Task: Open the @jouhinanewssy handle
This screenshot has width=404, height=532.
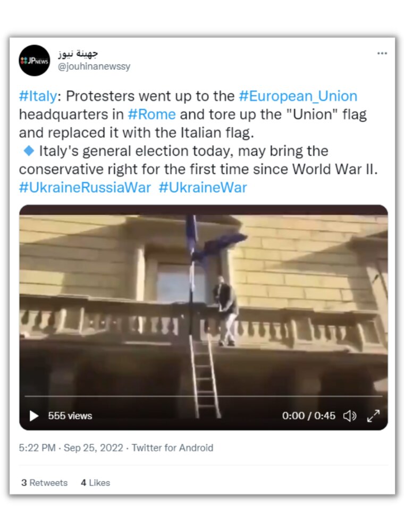Action: [94, 66]
